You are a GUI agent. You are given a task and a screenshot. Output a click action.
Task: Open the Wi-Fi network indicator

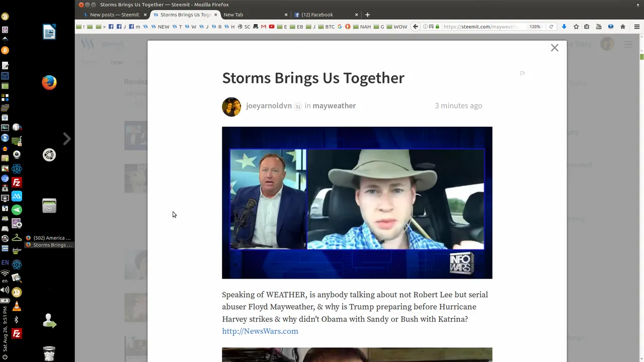[x=5, y=274]
